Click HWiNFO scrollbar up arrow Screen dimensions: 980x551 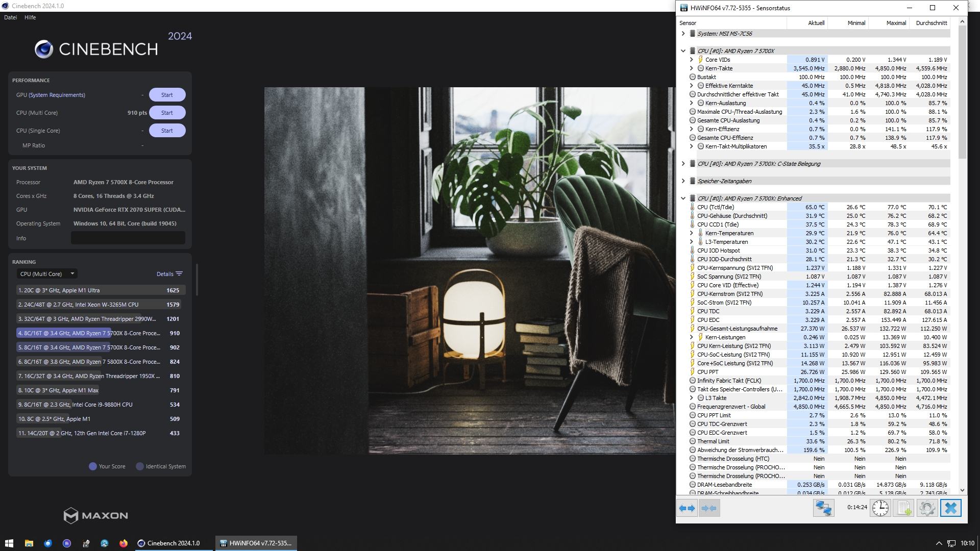tap(963, 21)
